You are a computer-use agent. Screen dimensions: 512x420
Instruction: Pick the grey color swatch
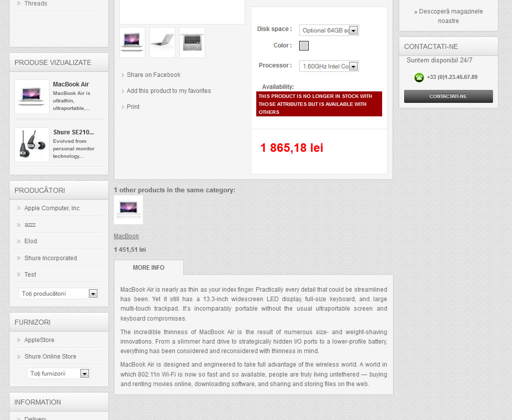[304, 45]
